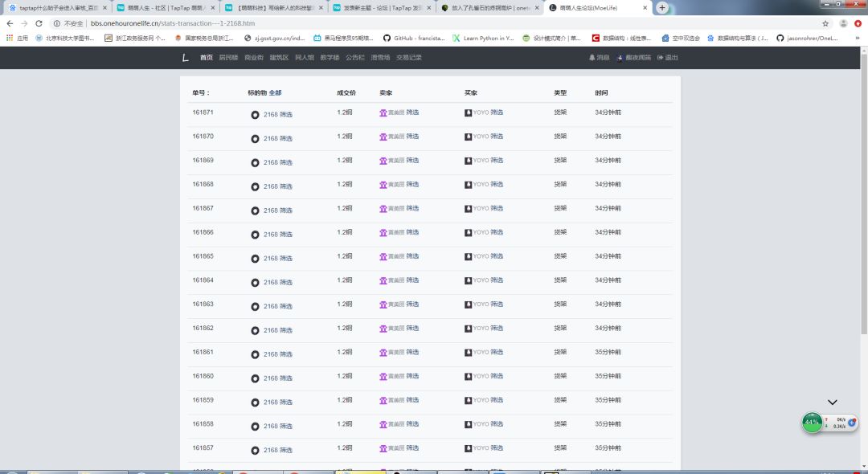Click the scrollbar down arrow at bottom right
This screenshot has height=474, width=868.
pyautogui.click(x=863, y=469)
